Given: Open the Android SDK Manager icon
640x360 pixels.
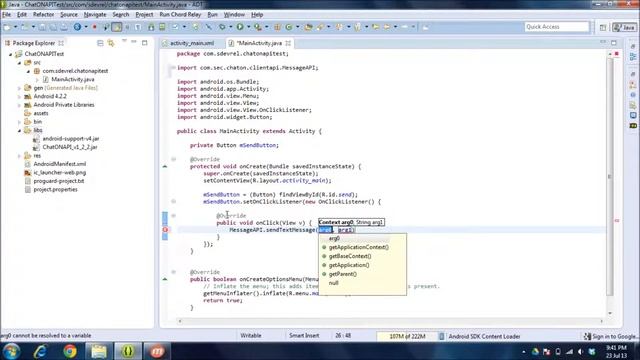Looking at the screenshot, I should [151, 27].
